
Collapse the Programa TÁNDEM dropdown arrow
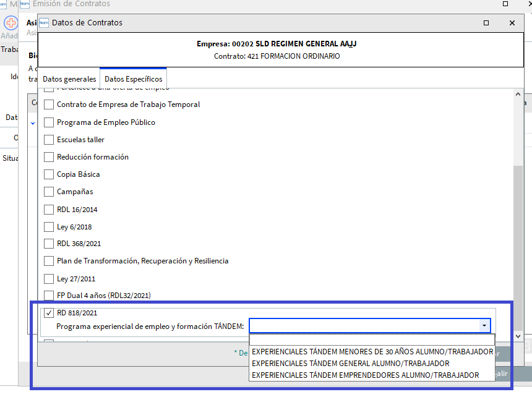click(483, 326)
